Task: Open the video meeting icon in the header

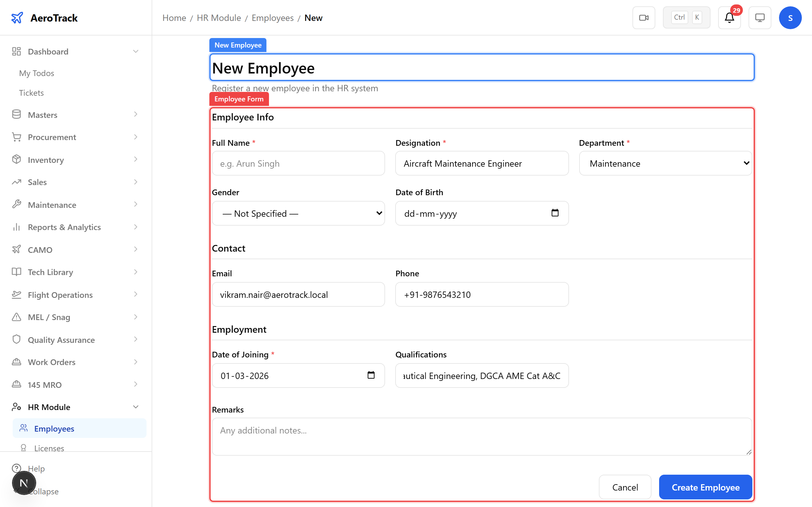Action: [644, 17]
